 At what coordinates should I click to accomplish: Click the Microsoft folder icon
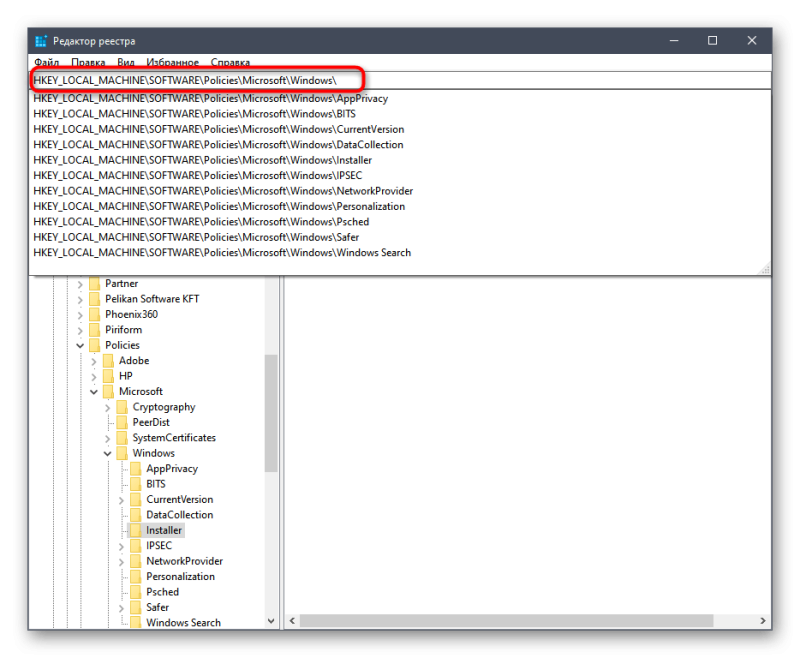(108, 391)
